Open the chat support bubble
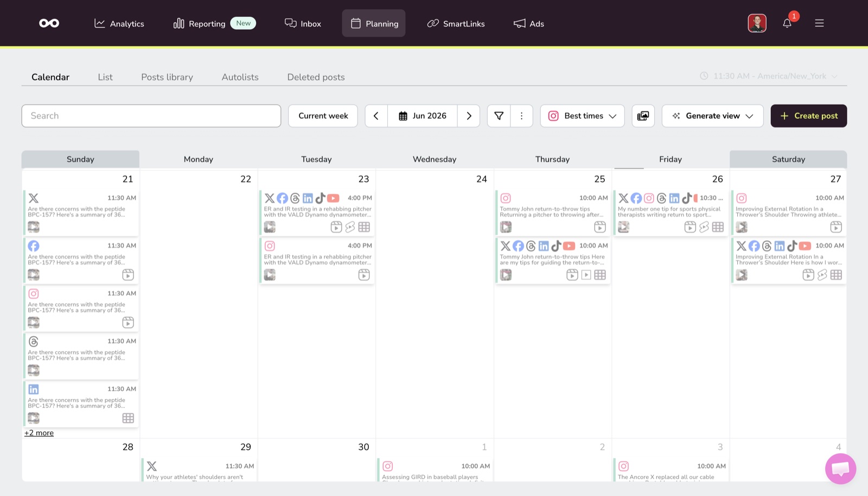 [x=840, y=469]
